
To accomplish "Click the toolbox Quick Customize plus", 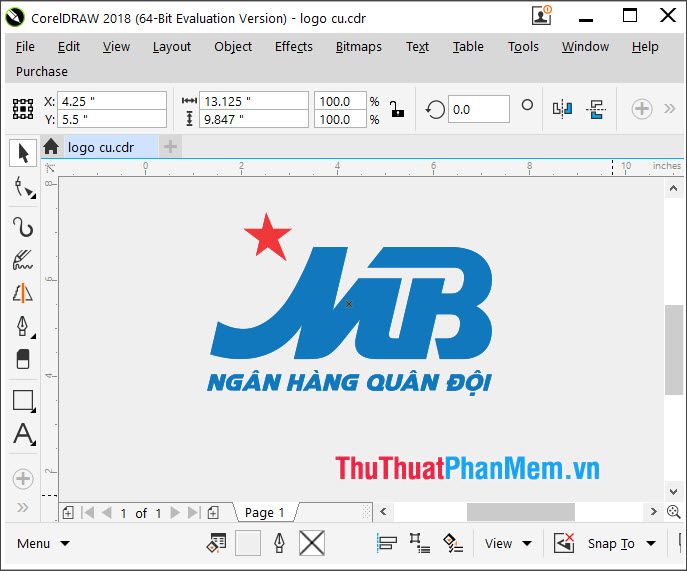I will (23, 478).
